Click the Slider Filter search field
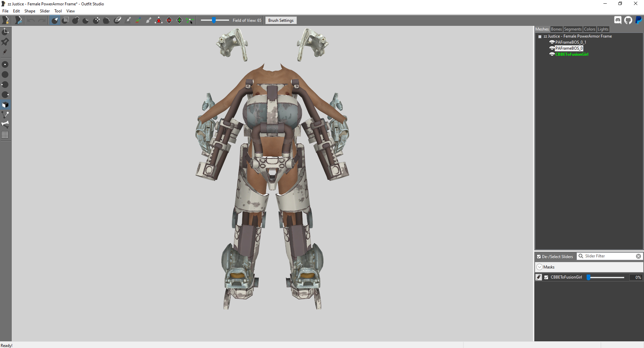 609,256
